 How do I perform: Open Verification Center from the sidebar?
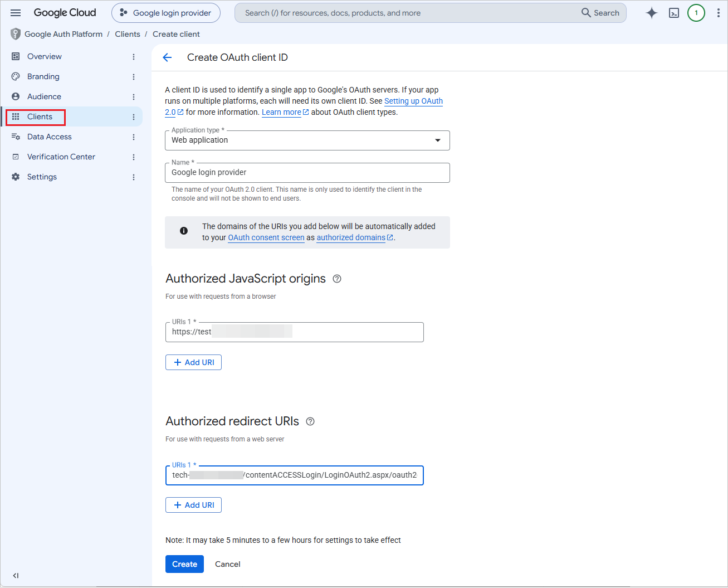click(x=61, y=157)
